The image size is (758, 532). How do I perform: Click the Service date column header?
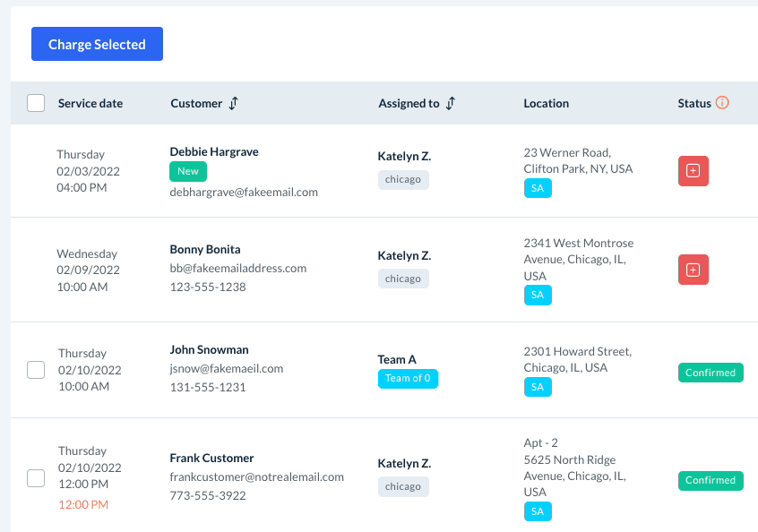[90, 103]
